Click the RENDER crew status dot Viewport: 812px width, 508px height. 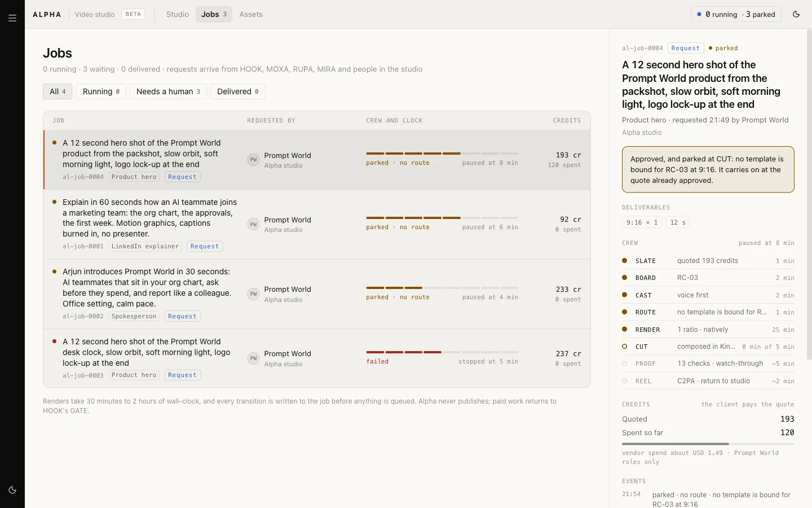[x=625, y=330]
